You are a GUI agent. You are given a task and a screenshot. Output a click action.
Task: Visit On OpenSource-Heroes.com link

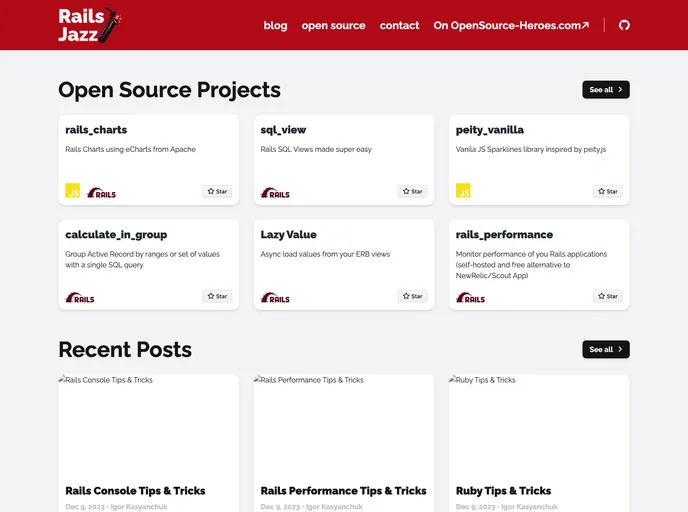coord(511,25)
